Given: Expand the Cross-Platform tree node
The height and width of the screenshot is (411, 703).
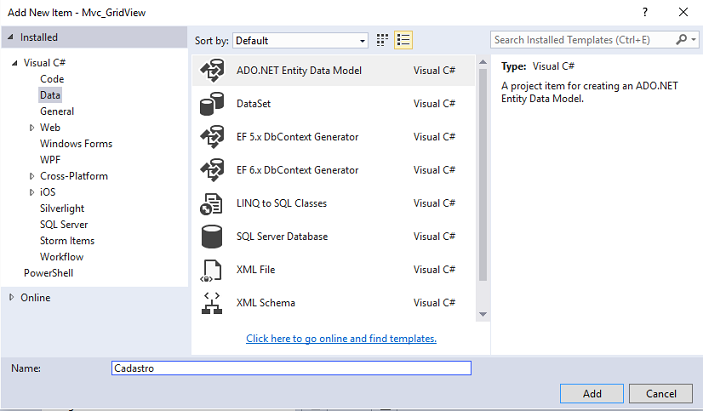Looking at the screenshot, I should pos(31,176).
